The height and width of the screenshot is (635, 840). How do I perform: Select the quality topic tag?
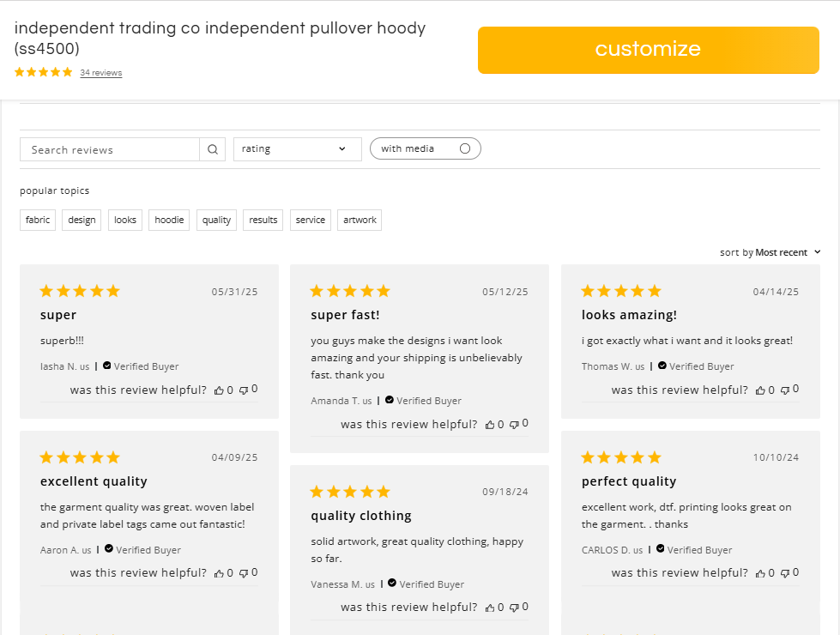tap(216, 221)
